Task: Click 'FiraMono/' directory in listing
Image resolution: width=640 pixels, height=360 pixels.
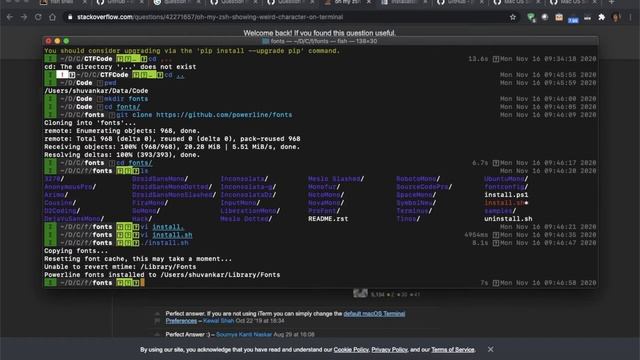Action: pyautogui.click(x=150, y=203)
